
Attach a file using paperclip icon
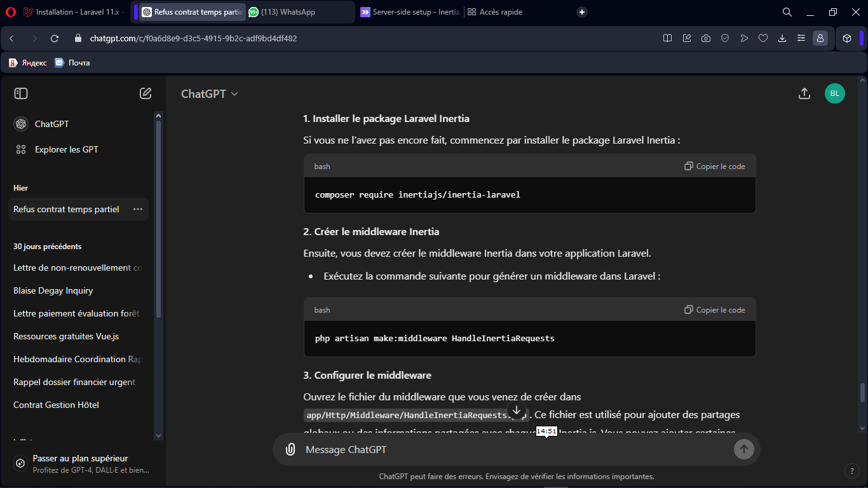[x=290, y=449]
